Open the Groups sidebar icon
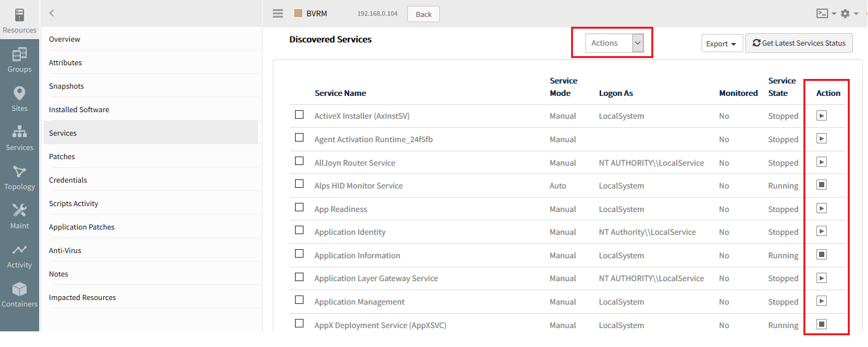 pyautogui.click(x=20, y=54)
